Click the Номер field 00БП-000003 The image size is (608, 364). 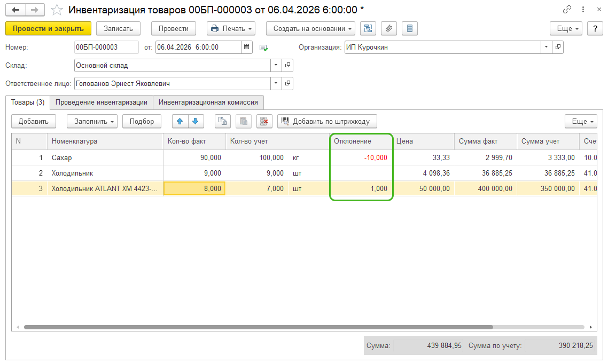tap(106, 47)
